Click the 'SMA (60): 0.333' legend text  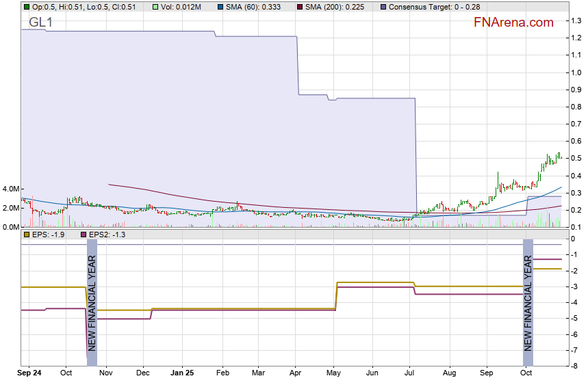coord(253,7)
